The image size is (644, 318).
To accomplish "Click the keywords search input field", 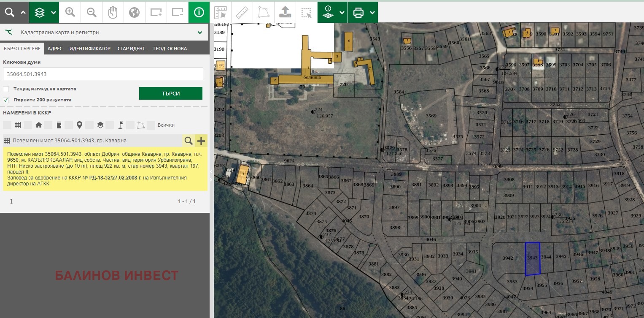I will tap(103, 74).
